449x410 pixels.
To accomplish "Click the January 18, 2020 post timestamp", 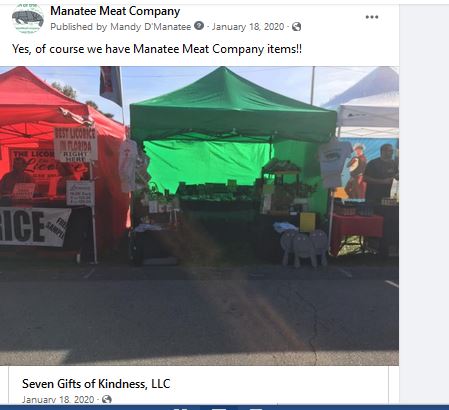I will [x=248, y=27].
